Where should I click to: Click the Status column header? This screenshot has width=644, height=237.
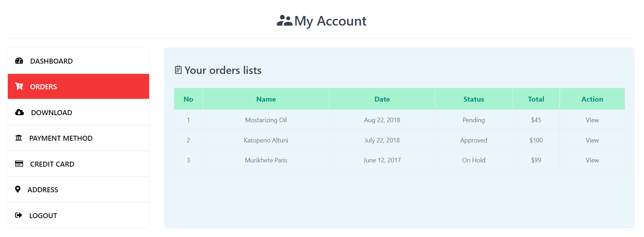click(473, 99)
